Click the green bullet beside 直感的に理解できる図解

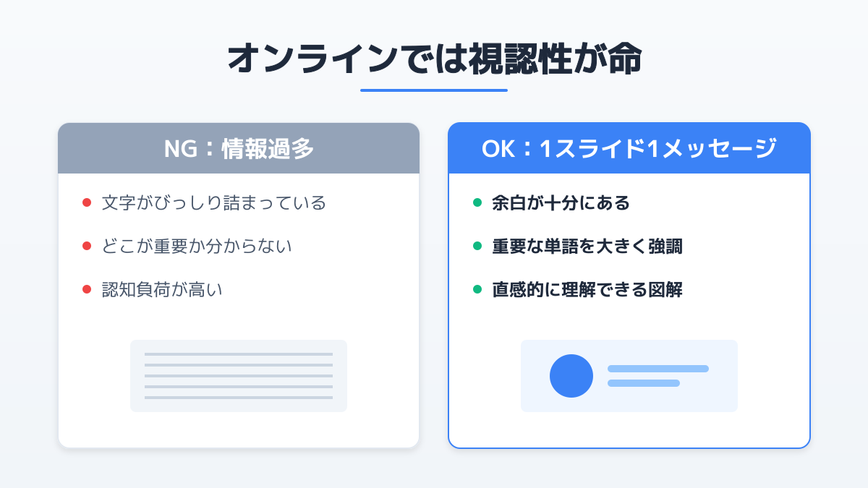[477, 289]
